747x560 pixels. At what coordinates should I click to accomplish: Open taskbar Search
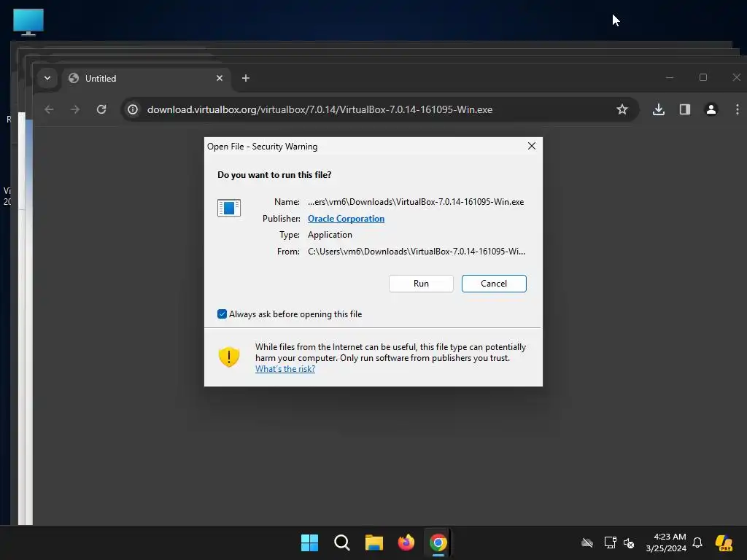coord(341,542)
